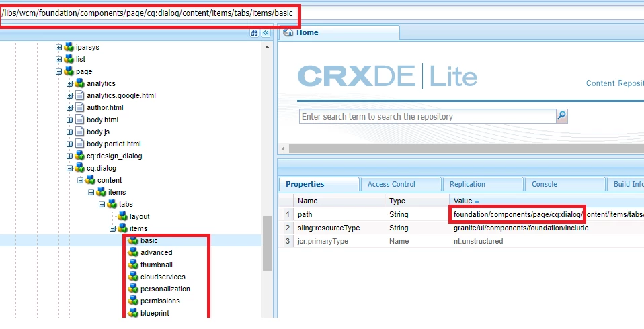This screenshot has height=329, width=644.
Task: Click the binoculars search icon above tree
Action: 254,33
